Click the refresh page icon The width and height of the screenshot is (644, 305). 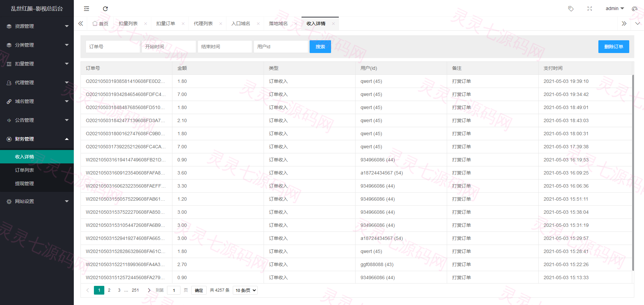point(105,9)
